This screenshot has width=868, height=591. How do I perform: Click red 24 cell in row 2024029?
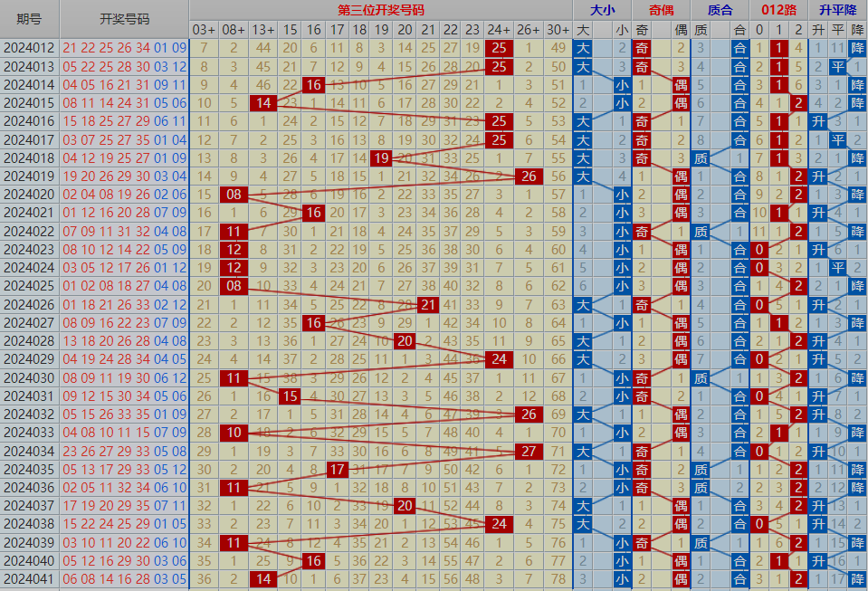pos(499,359)
